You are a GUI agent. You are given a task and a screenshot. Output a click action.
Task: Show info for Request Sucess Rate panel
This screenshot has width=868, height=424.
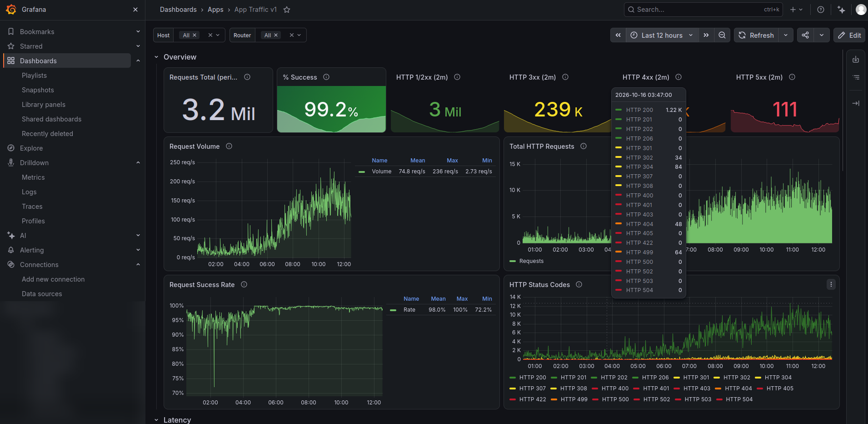244,284
